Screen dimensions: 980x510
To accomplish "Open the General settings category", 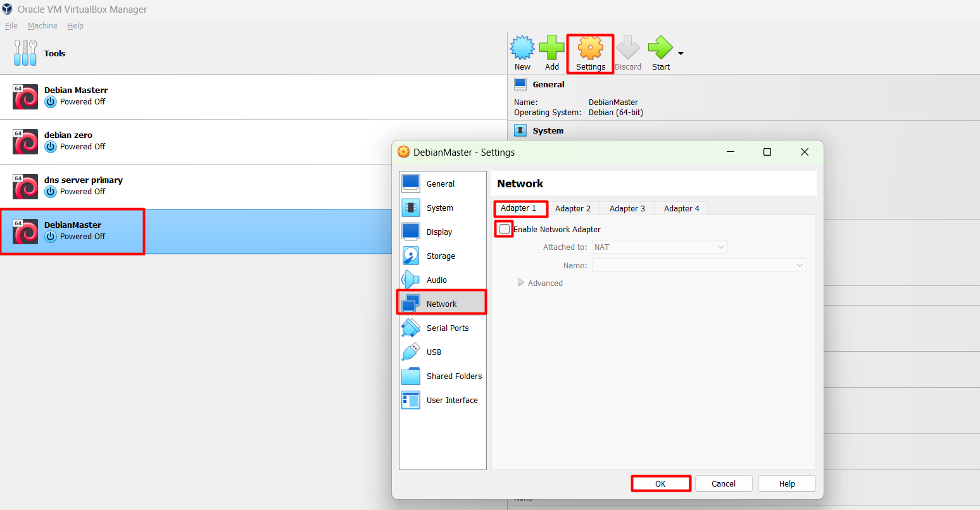I will [x=443, y=183].
